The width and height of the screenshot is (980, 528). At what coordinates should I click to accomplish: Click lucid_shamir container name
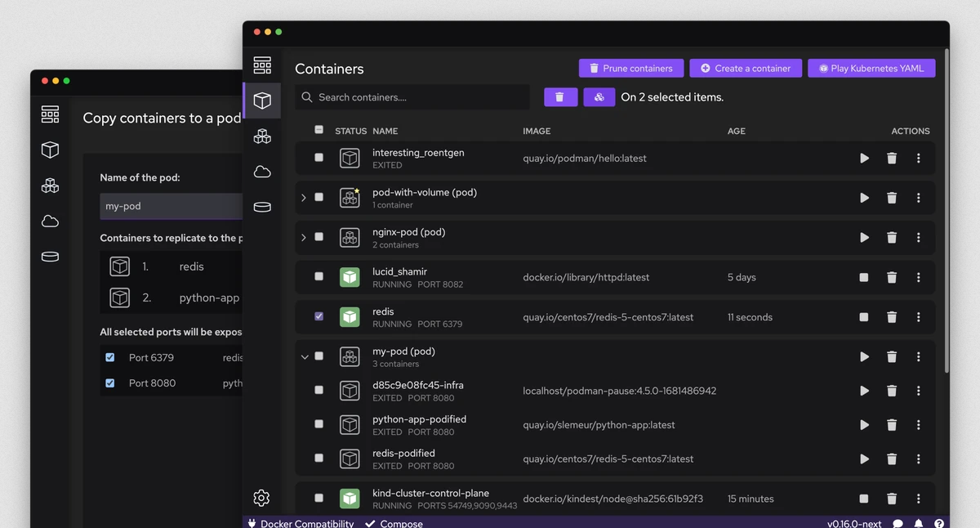click(x=399, y=271)
